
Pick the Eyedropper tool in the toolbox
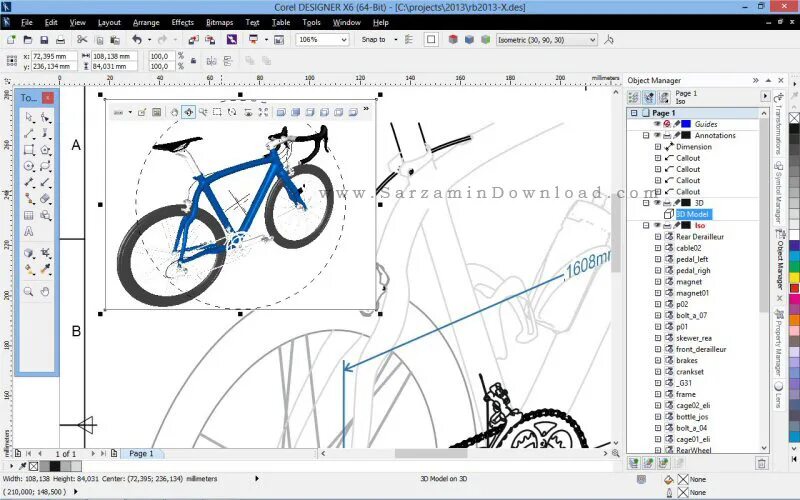click(45, 269)
